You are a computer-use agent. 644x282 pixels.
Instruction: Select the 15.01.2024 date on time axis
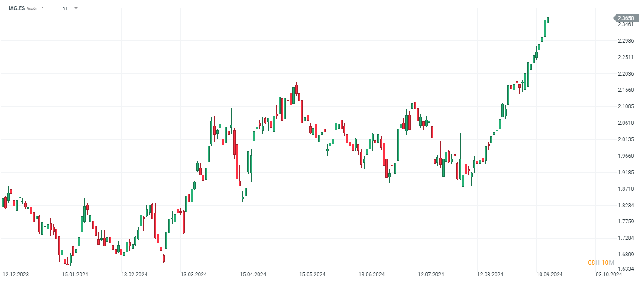(75, 275)
